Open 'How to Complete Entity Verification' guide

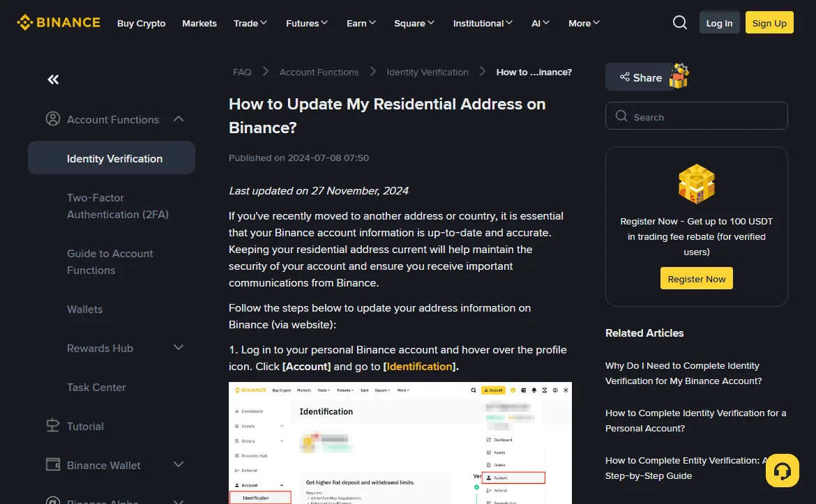coord(686,468)
